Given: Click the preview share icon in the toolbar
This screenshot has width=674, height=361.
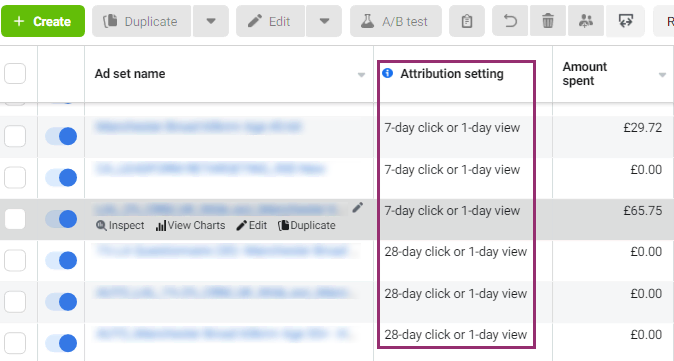Looking at the screenshot, I should coord(625,21).
